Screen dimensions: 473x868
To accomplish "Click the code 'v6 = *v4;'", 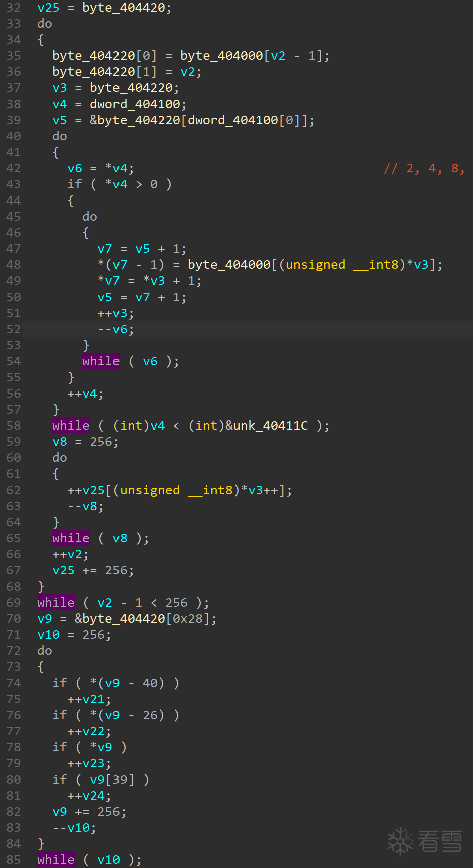I will click(x=100, y=168).
